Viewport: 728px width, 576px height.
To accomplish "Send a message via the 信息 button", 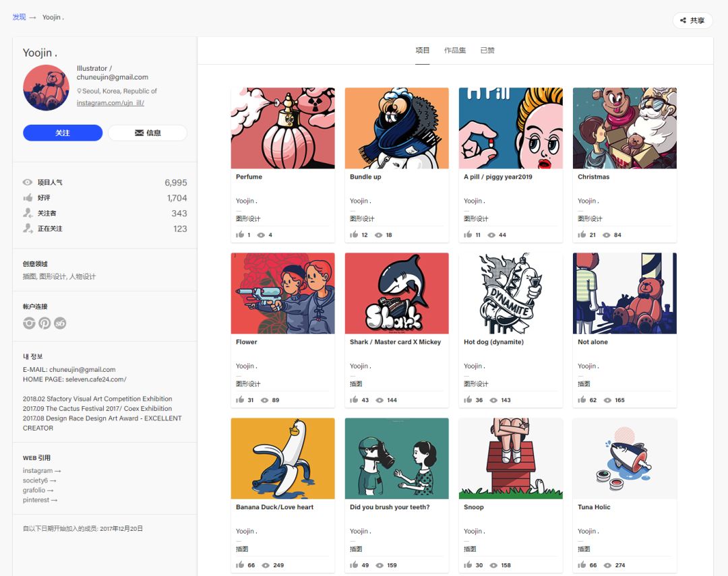I will click(x=148, y=133).
